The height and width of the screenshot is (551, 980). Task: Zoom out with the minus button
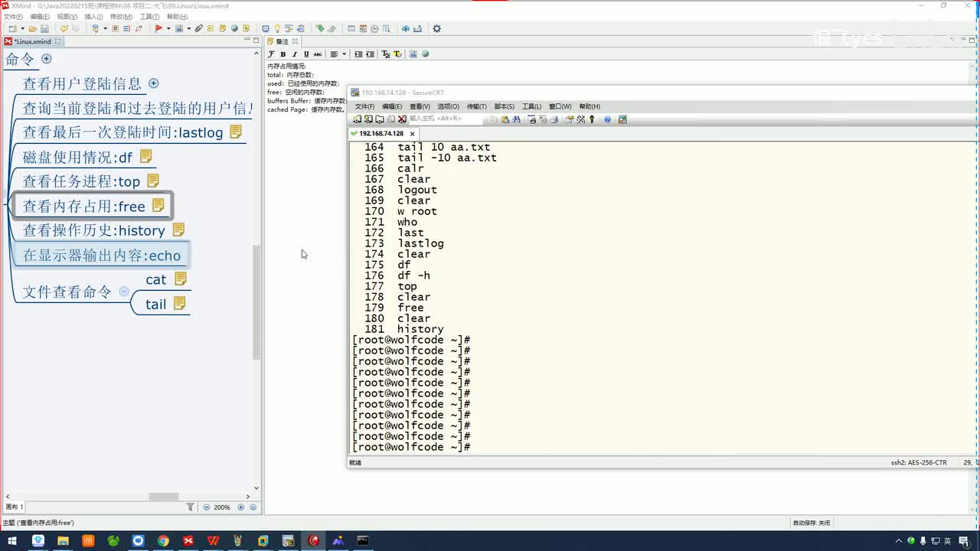(x=206, y=507)
